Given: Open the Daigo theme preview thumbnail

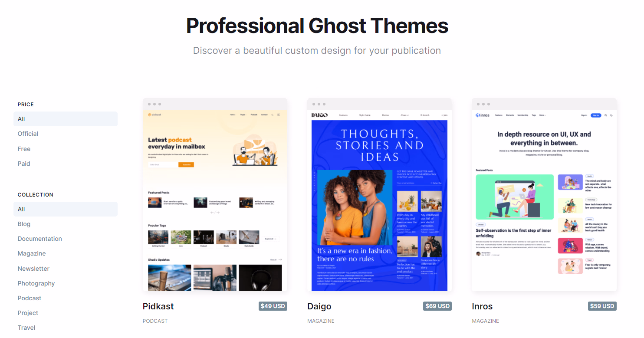Looking at the screenshot, I should 379,195.
